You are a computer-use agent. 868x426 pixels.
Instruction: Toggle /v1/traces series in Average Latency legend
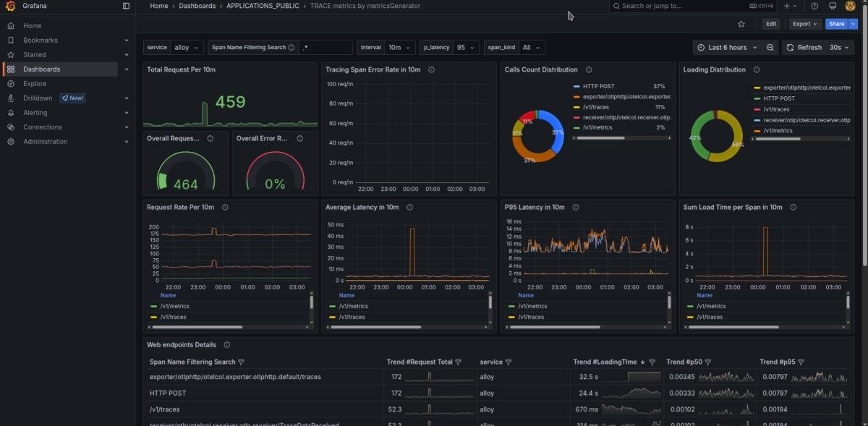point(352,317)
